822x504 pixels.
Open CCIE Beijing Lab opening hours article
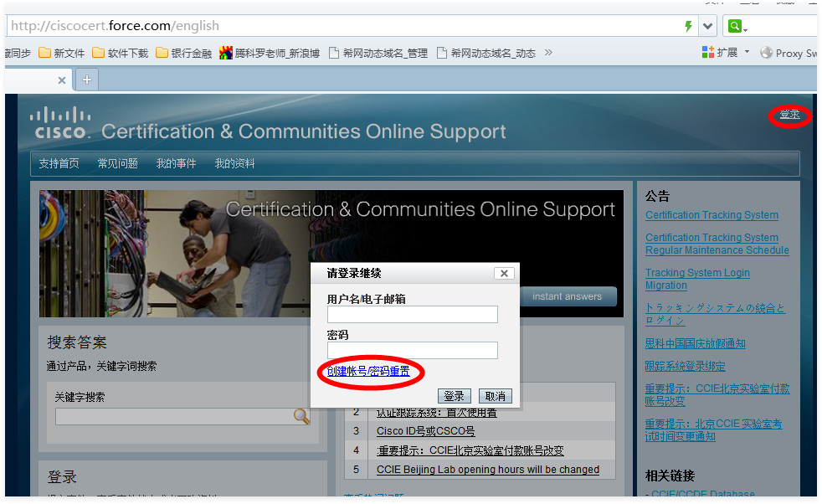click(487, 470)
